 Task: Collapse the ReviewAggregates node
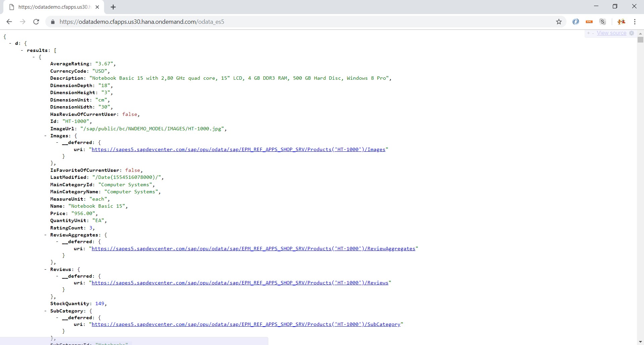pos(46,235)
